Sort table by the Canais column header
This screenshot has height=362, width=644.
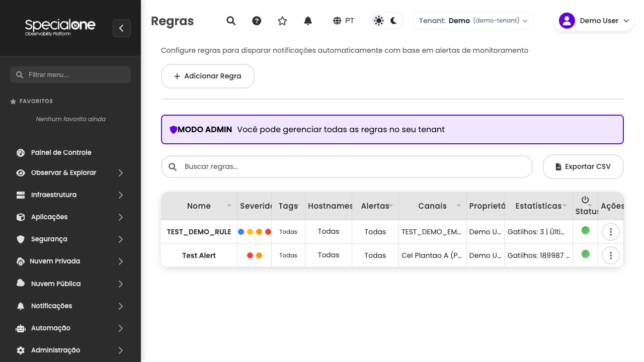pyautogui.click(x=432, y=206)
